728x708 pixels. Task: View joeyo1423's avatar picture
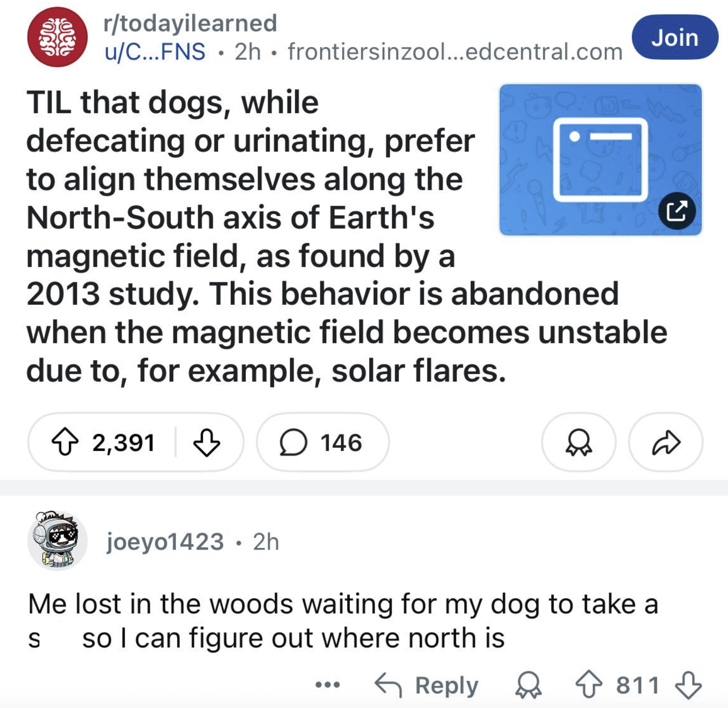57,540
